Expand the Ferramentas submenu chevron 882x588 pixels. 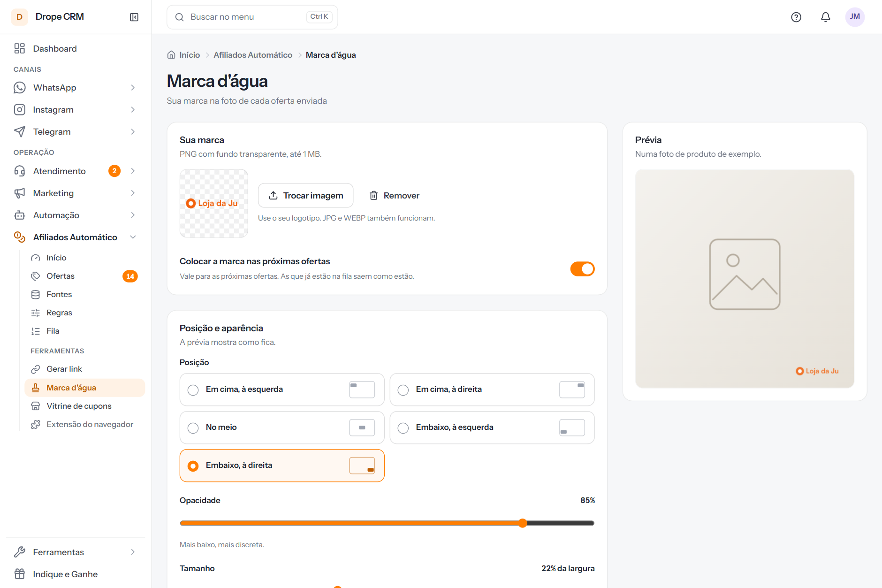coord(133,552)
